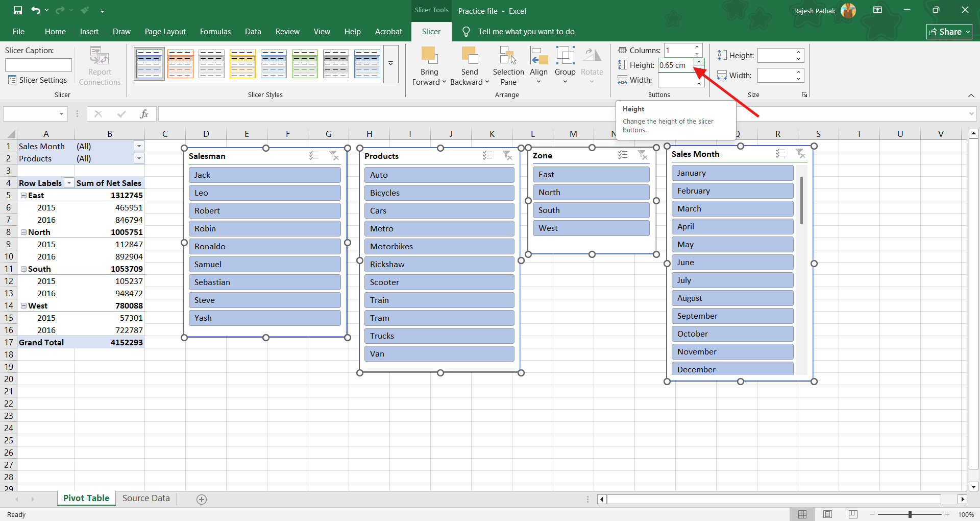Open the Formulas ribbon tab
980x521 pixels.
pos(215,32)
